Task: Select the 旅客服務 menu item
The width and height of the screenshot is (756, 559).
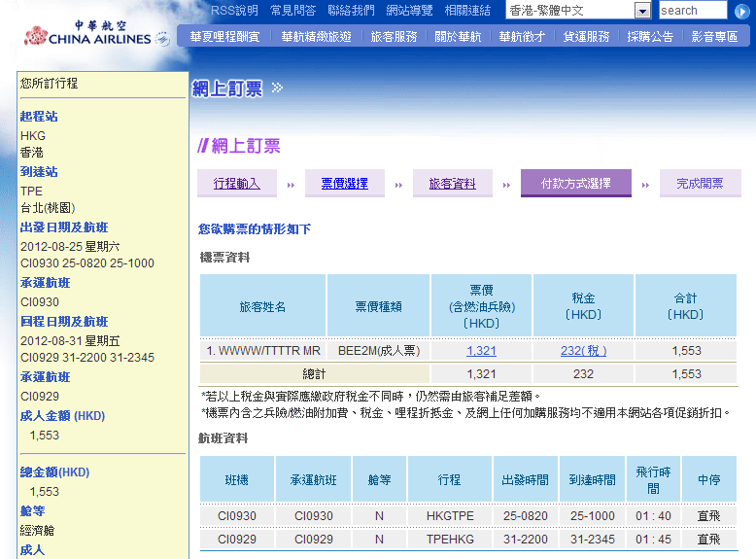Action: coord(394,37)
